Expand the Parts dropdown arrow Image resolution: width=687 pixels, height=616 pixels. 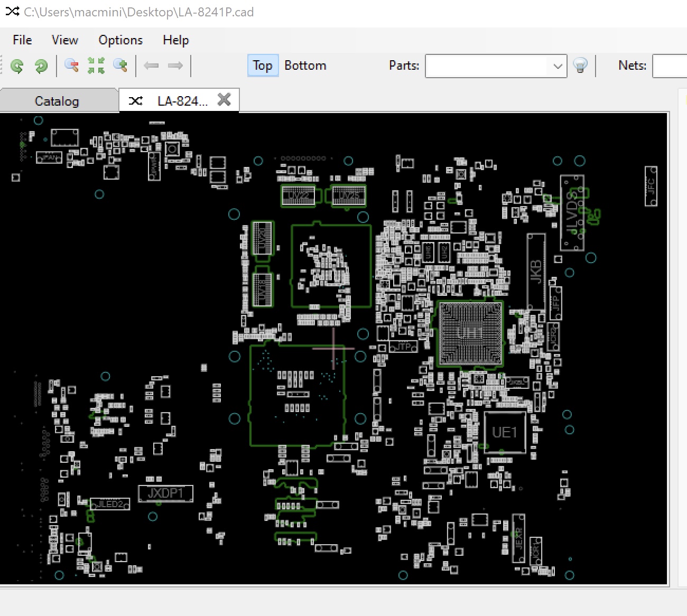(558, 66)
